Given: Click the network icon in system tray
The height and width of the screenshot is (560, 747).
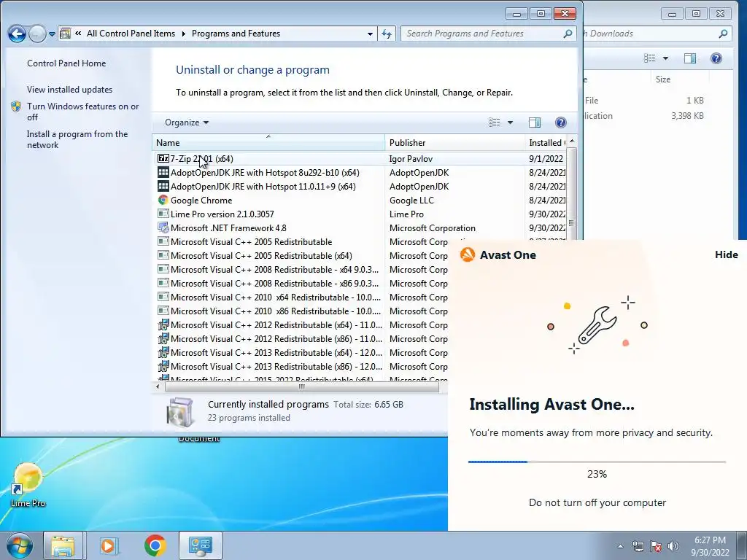Looking at the screenshot, I should tap(638, 546).
